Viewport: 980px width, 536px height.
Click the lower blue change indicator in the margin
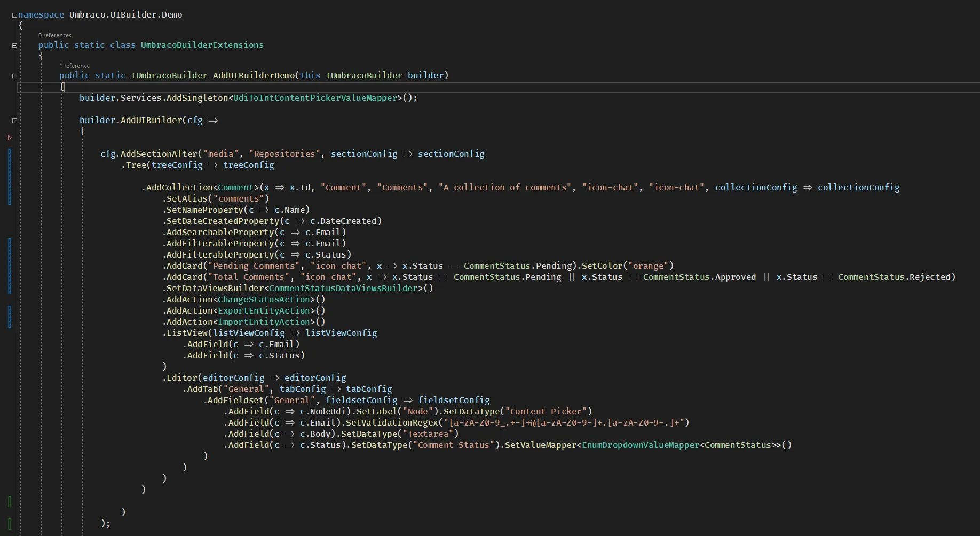[x=9, y=316]
